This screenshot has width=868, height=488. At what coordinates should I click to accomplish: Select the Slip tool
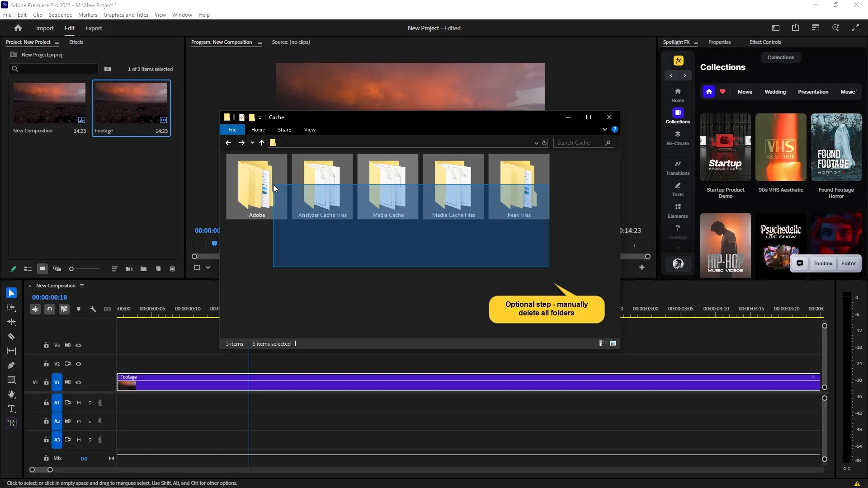(x=11, y=351)
